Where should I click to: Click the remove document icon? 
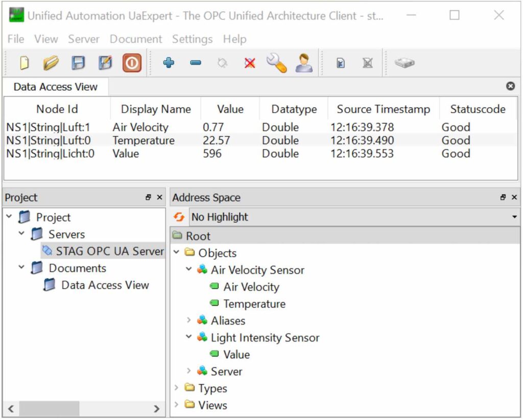point(368,63)
